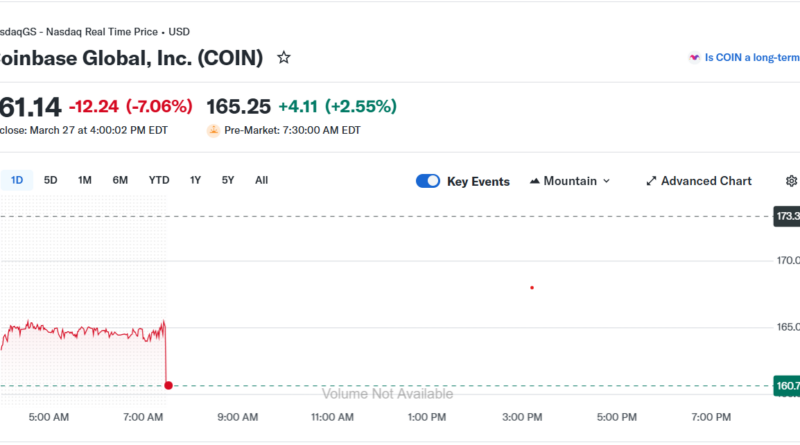This screenshot has width=800, height=445.
Task: Toggle the Key Events switch
Action: click(428, 181)
